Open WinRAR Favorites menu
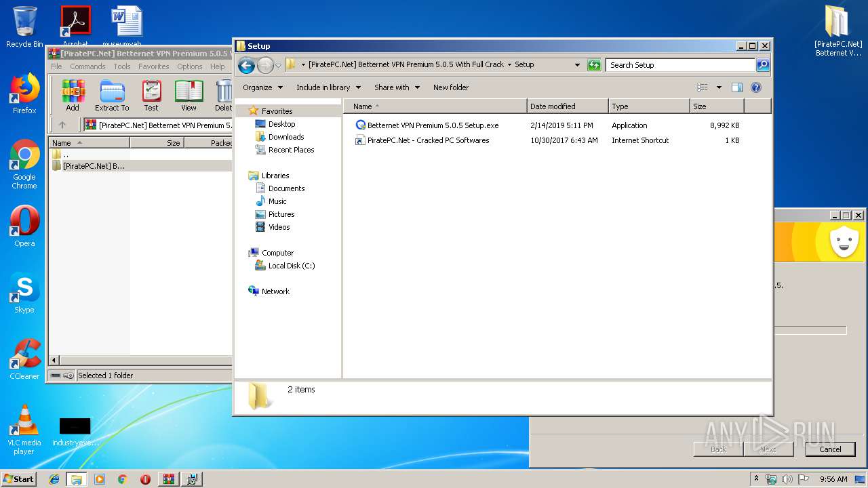 154,66
